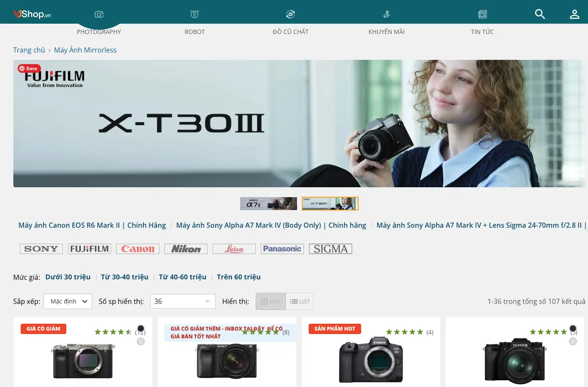Open the KHUYẾN MÃI menu

387,32
